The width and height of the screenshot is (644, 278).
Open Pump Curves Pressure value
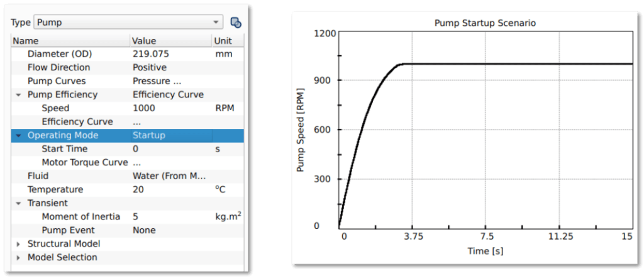157,81
